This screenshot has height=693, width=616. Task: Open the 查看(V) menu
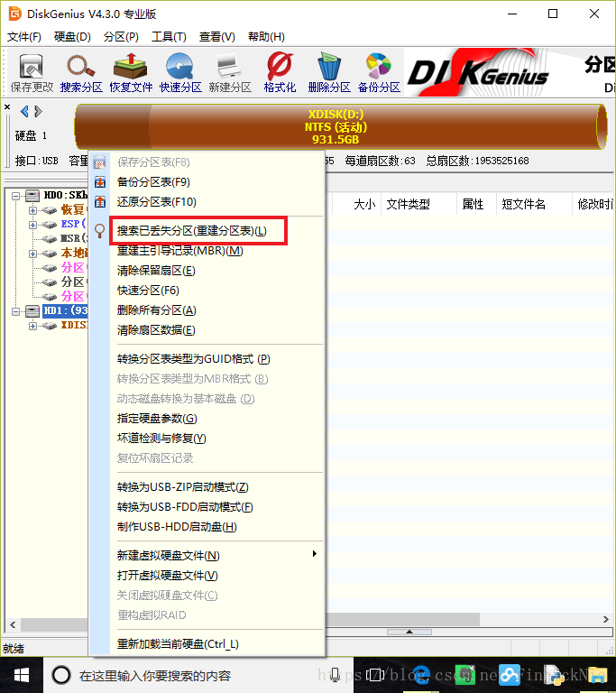tap(217, 37)
